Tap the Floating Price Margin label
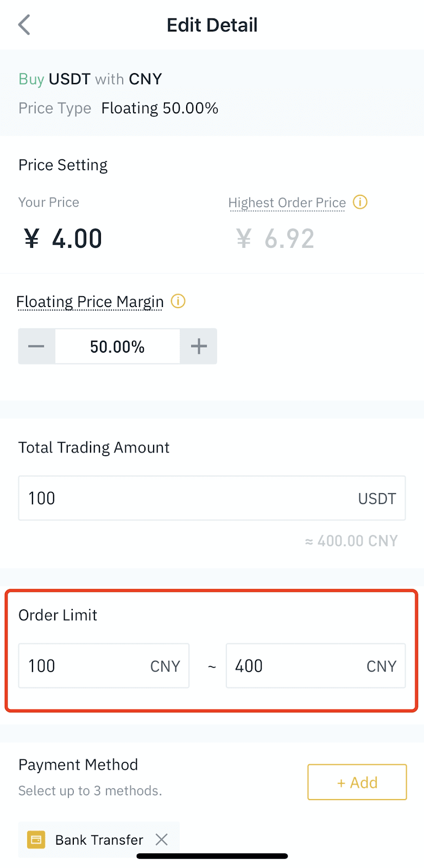The image size is (424, 868). pyautogui.click(x=90, y=302)
